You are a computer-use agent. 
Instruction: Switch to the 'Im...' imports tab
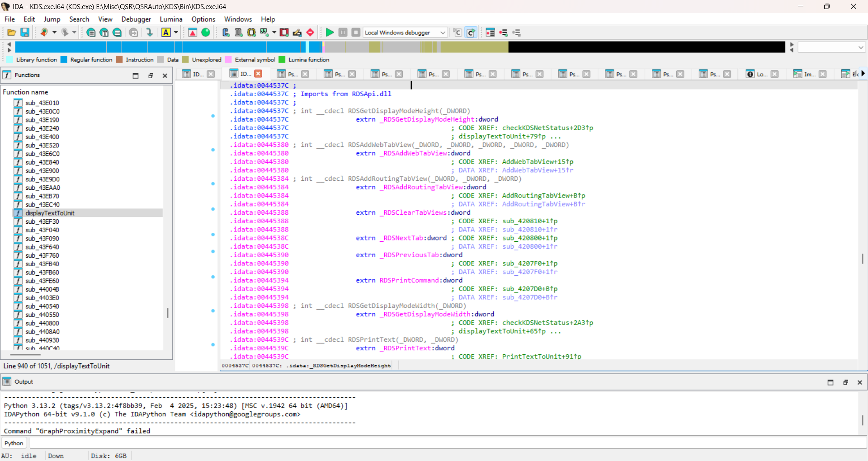(x=810, y=74)
